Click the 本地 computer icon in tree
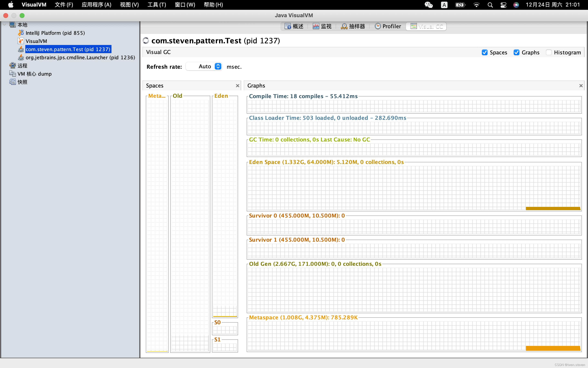This screenshot has height=368, width=588. [x=13, y=25]
